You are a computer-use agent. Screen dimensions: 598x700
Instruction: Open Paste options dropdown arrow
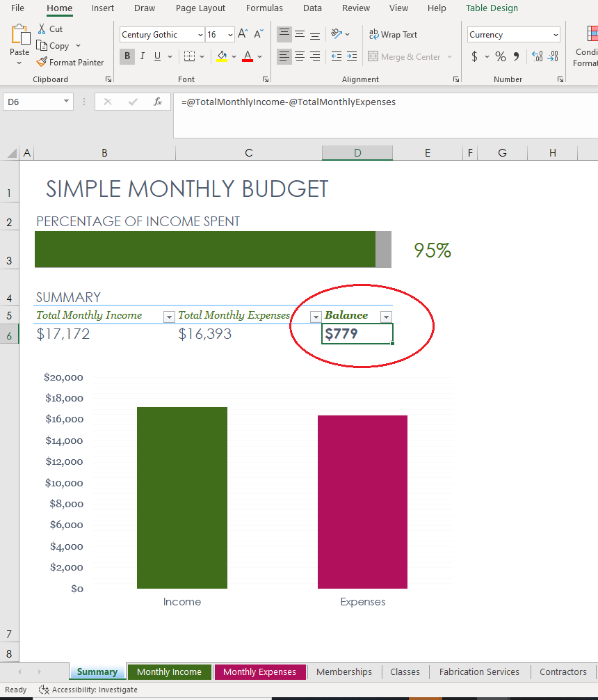(x=19, y=63)
